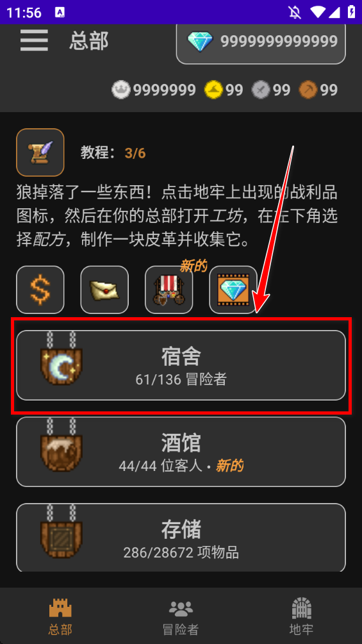Open the envelope mail icon
362x644 pixels.
(x=104, y=290)
